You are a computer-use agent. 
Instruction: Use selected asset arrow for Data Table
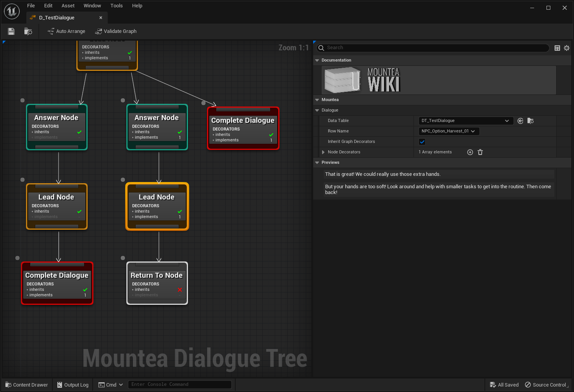pyautogui.click(x=521, y=121)
